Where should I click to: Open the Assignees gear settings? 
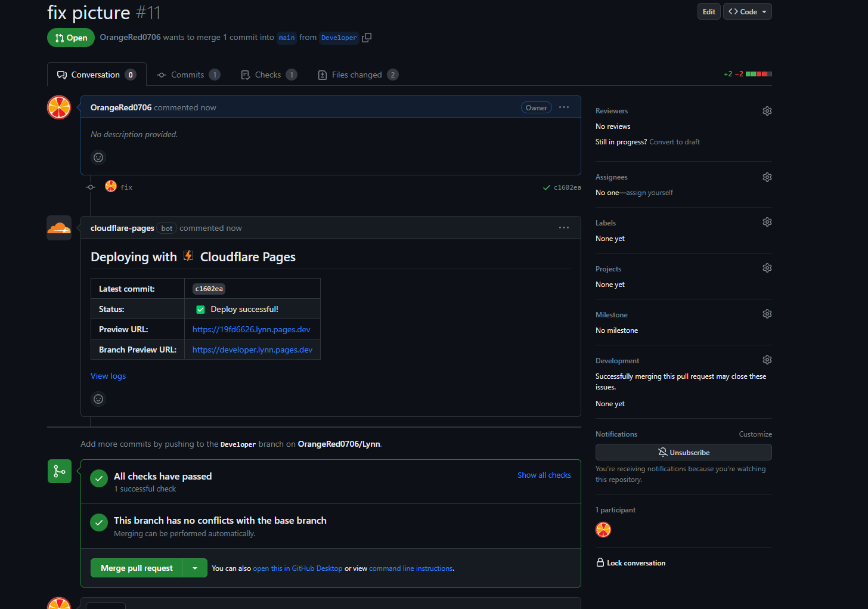(767, 177)
